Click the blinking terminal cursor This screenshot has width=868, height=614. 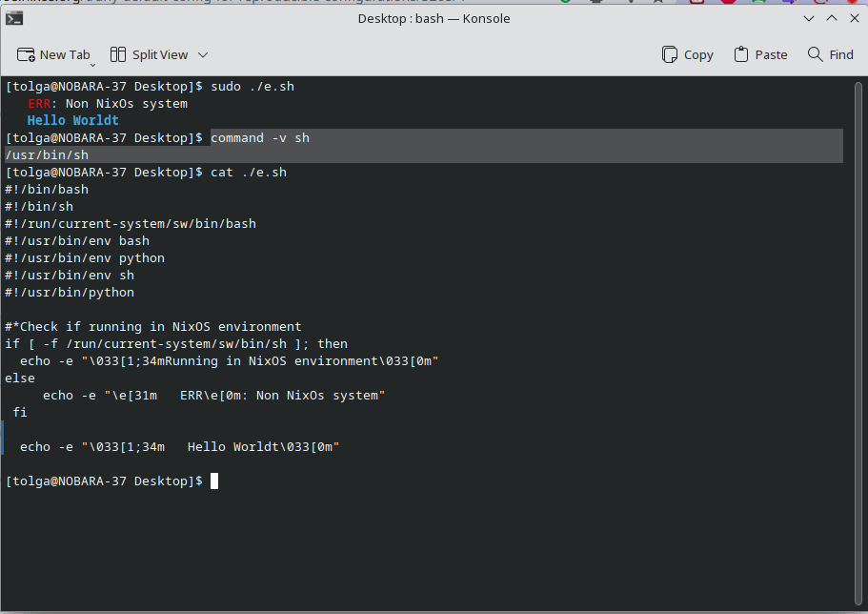[x=214, y=481]
